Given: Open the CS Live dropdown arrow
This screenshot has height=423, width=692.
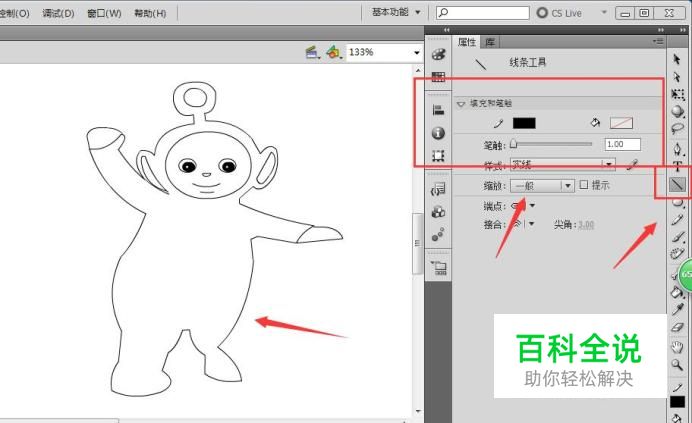Looking at the screenshot, I should point(604,12).
